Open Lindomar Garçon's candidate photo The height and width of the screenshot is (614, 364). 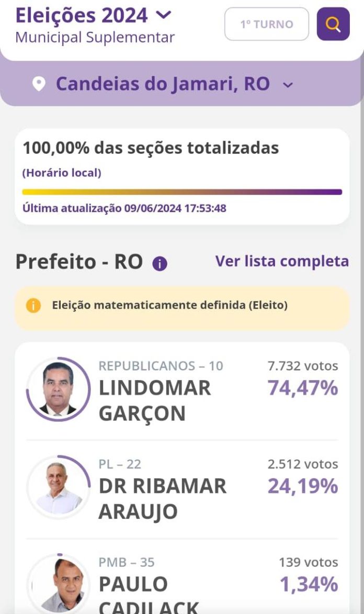58,389
